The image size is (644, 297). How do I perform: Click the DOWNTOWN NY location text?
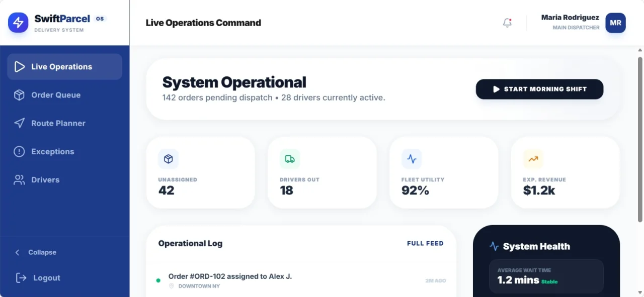[x=199, y=286]
